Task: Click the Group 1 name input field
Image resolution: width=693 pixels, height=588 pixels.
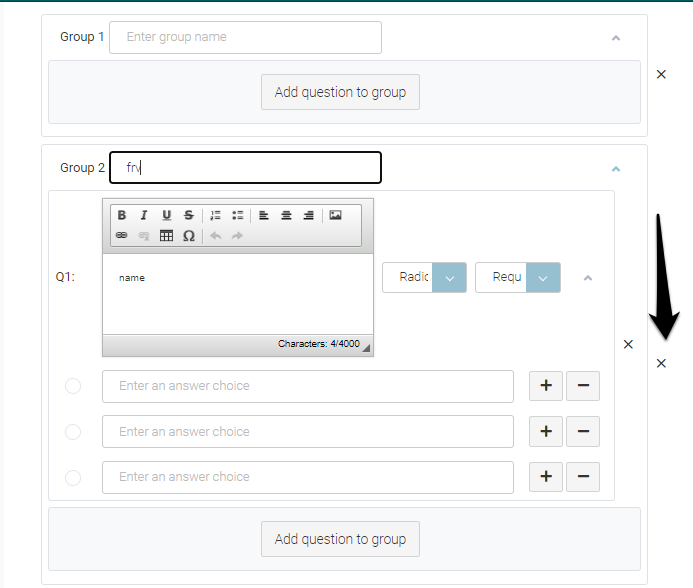Action: click(245, 37)
